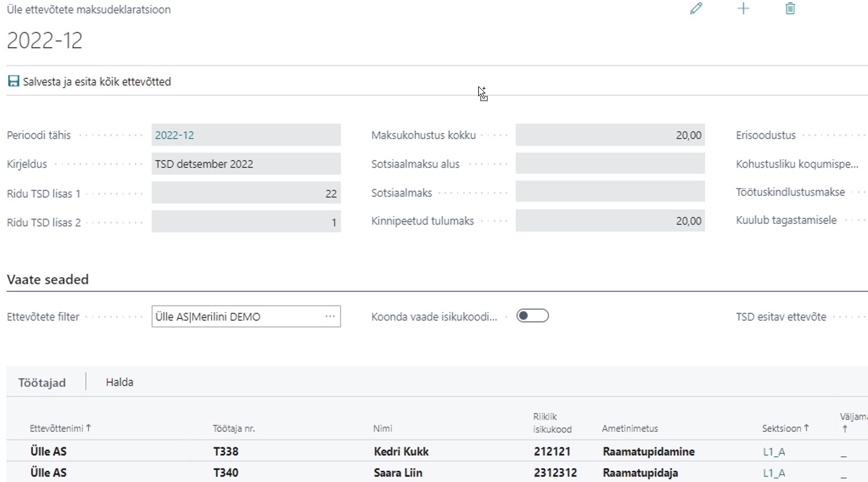Click L1_A link in Kedri Kukk row
Image resolution: width=868 pixels, height=482 pixels.
(773, 452)
